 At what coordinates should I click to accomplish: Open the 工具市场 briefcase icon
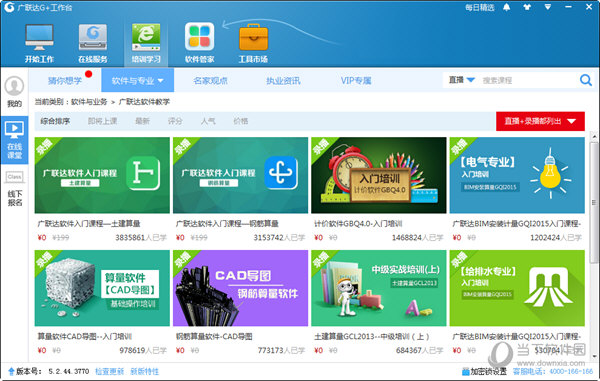[253, 37]
